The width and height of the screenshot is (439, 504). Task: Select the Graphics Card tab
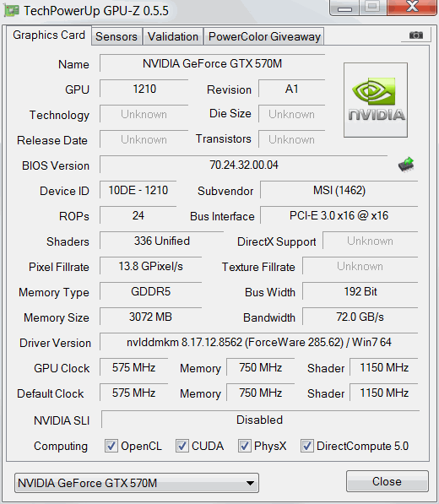pyautogui.click(x=49, y=35)
